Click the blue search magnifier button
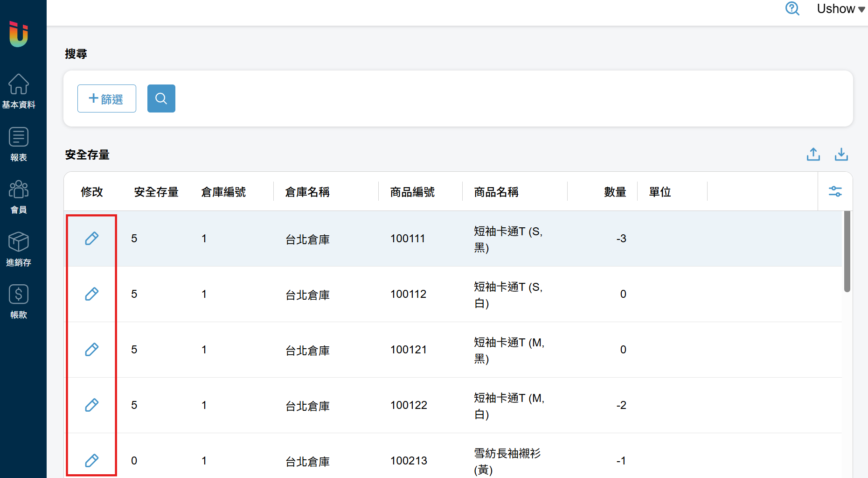Screen dimensions: 868x478 click(161, 98)
